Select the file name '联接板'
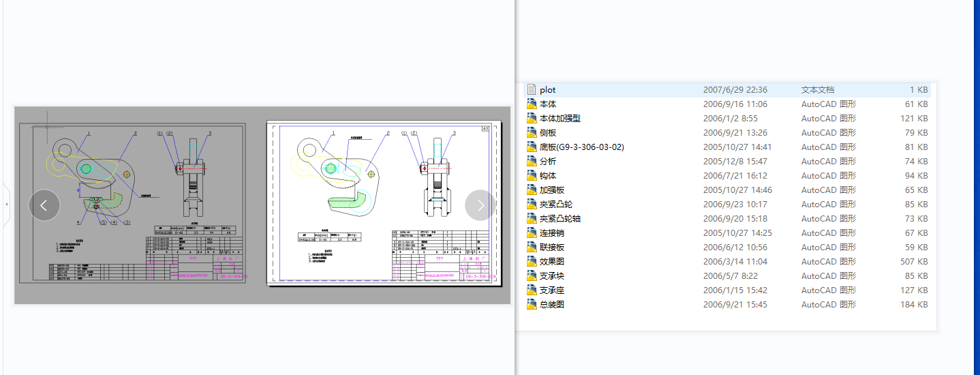Screen dimensions: 980x375 (x=552, y=247)
